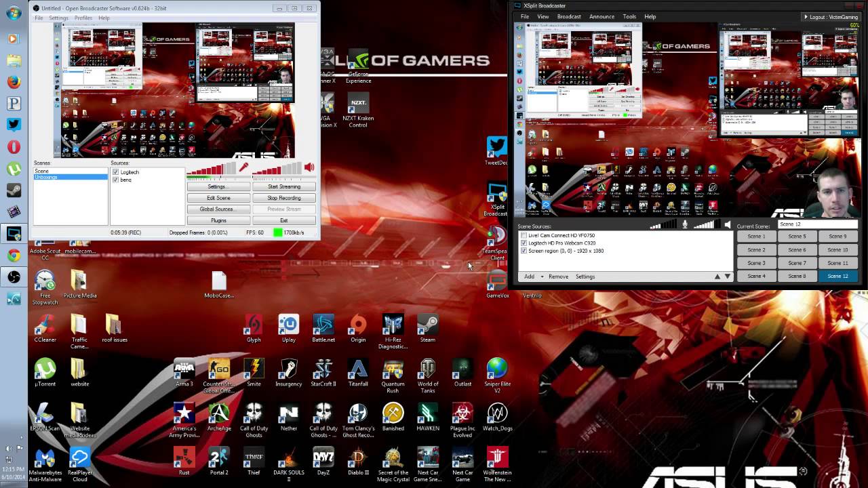Launch Battle.net desktop icon
The image size is (868, 488).
click(323, 329)
